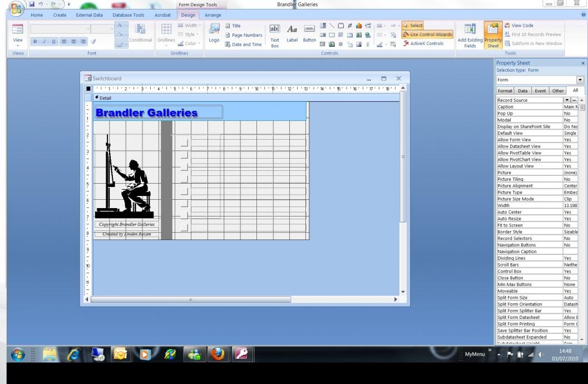Open the External Data tab

point(89,15)
